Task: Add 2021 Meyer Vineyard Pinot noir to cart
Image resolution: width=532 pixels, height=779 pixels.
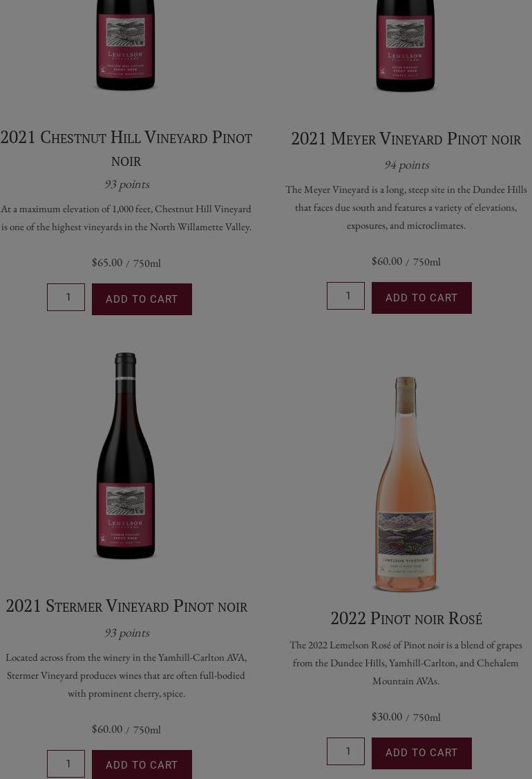Action: point(421,298)
